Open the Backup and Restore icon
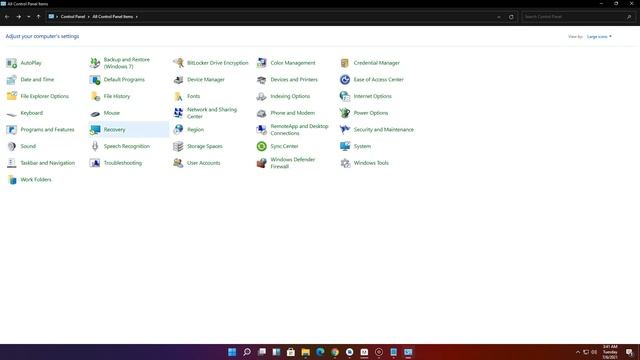The height and width of the screenshot is (360, 640). click(x=95, y=63)
